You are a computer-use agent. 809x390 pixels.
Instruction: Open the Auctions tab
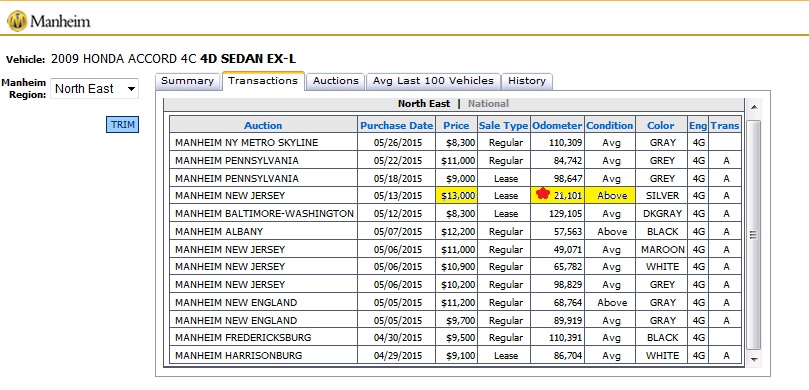tap(335, 81)
